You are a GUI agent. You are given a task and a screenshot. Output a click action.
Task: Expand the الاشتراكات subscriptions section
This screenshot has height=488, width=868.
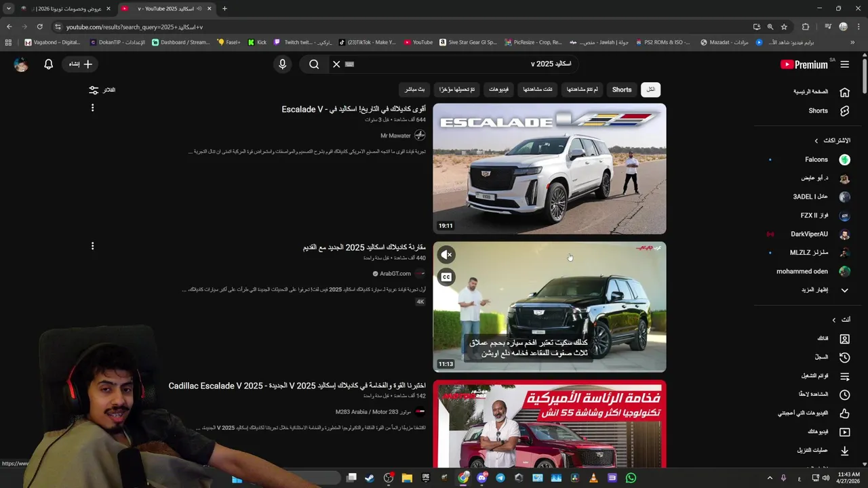pos(833,140)
